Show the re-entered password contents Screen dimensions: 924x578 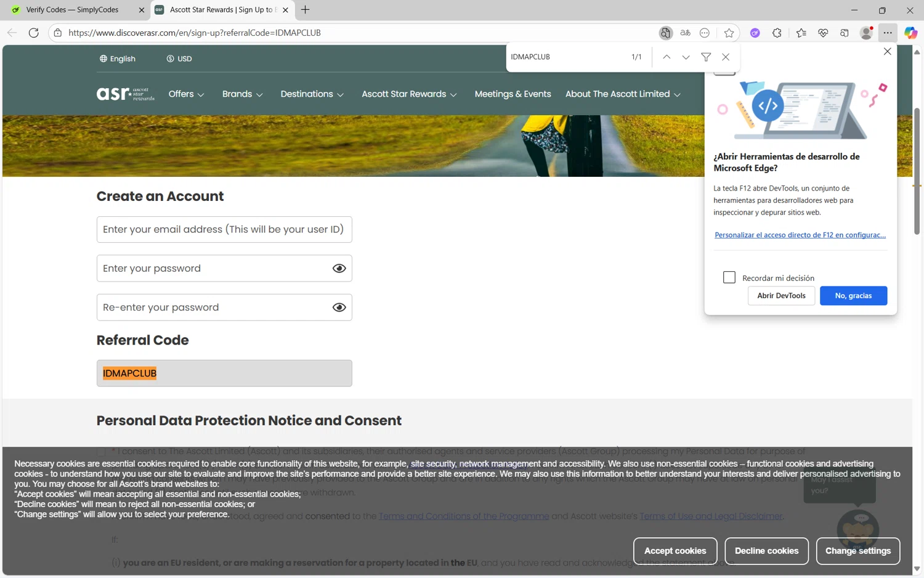(339, 307)
